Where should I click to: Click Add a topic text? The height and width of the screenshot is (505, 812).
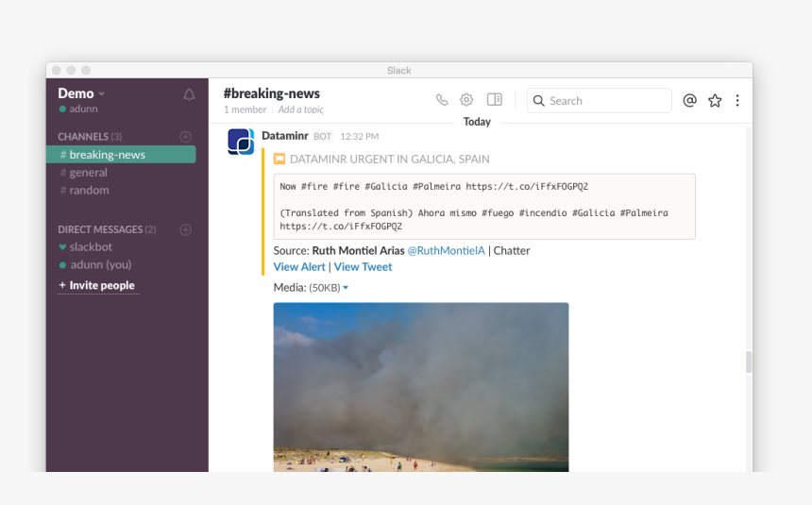pos(301,109)
